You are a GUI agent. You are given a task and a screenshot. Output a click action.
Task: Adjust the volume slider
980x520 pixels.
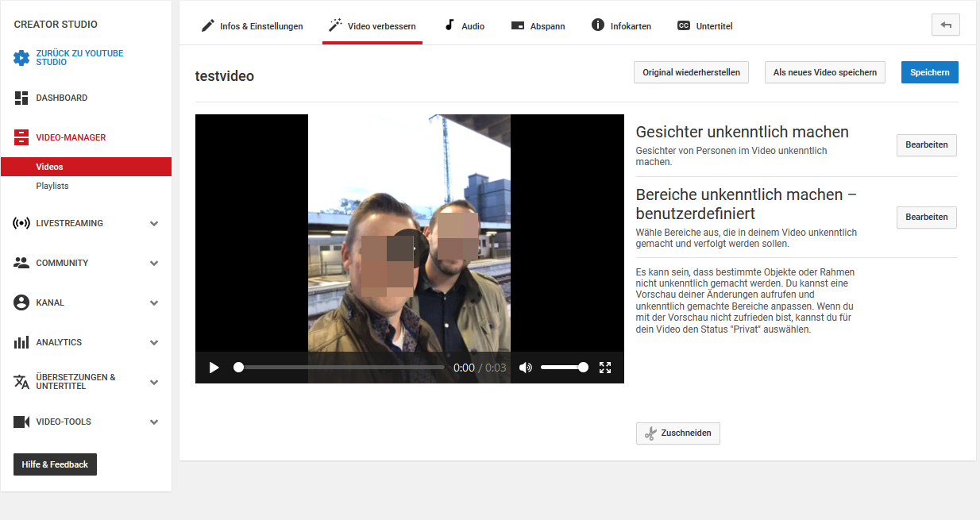click(x=565, y=368)
